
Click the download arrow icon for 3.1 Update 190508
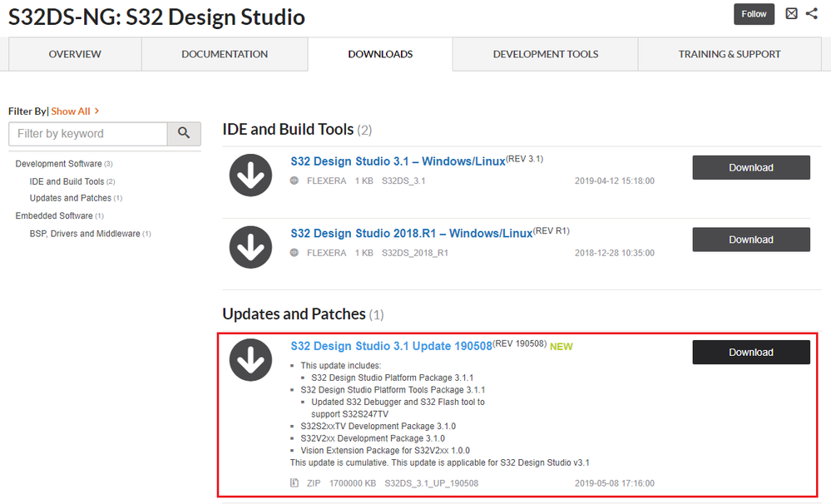(x=250, y=360)
